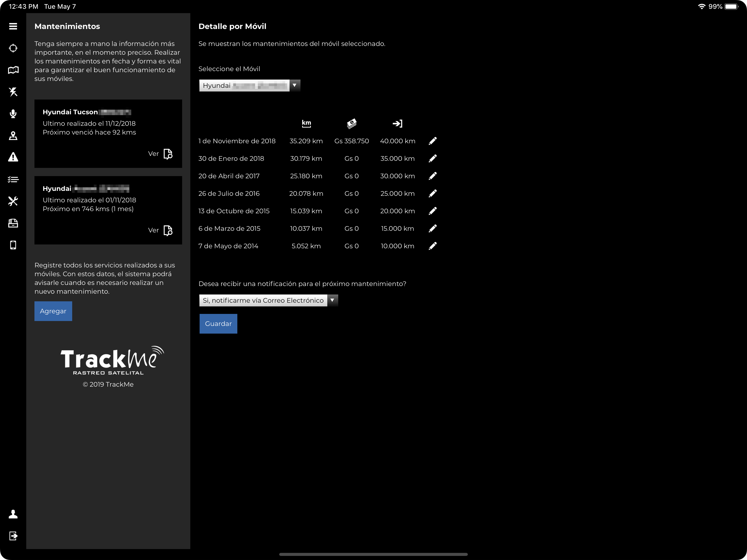Click the logout icon at sidebar bottom

pos(13,536)
